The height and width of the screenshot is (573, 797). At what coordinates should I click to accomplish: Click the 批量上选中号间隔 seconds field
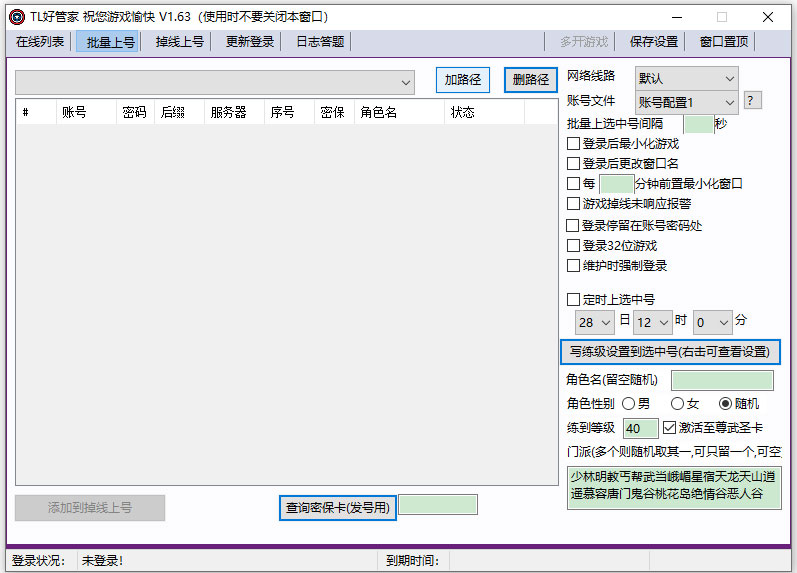pyautogui.click(x=698, y=124)
